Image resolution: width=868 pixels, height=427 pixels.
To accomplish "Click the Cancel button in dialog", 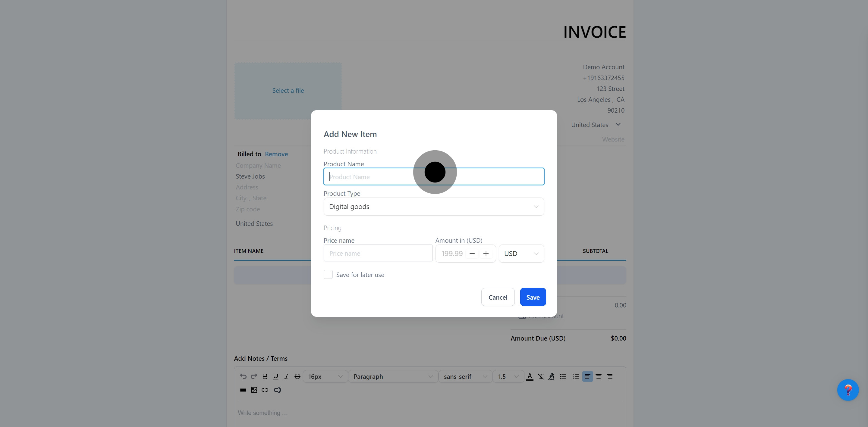I will (x=498, y=297).
